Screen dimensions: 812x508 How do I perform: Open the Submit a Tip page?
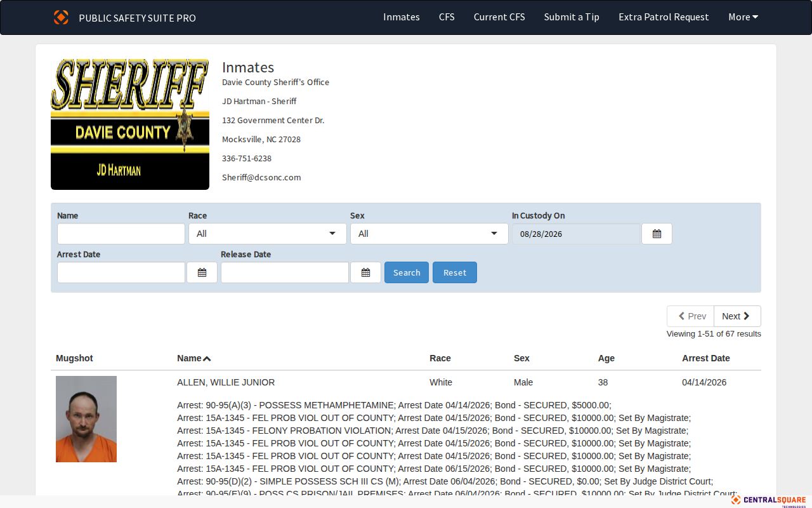click(572, 17)
